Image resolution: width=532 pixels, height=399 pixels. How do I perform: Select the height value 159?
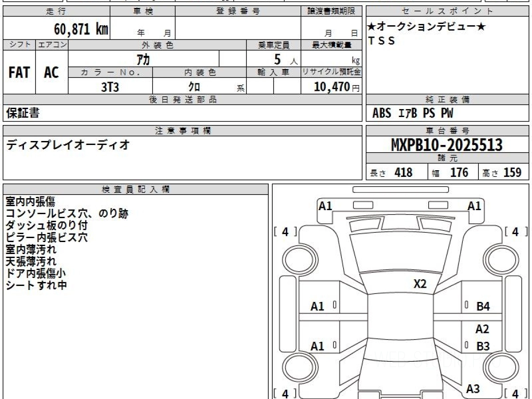pos(512,172)
